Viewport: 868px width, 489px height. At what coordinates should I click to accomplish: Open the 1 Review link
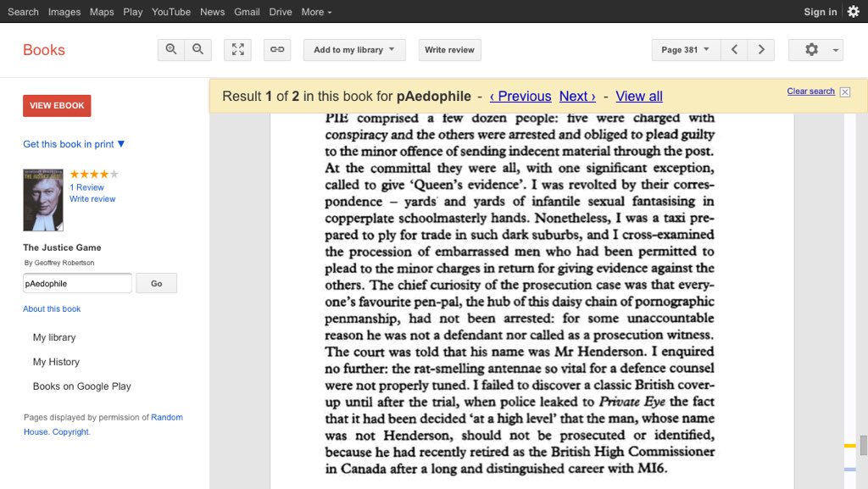click(87, 187)
